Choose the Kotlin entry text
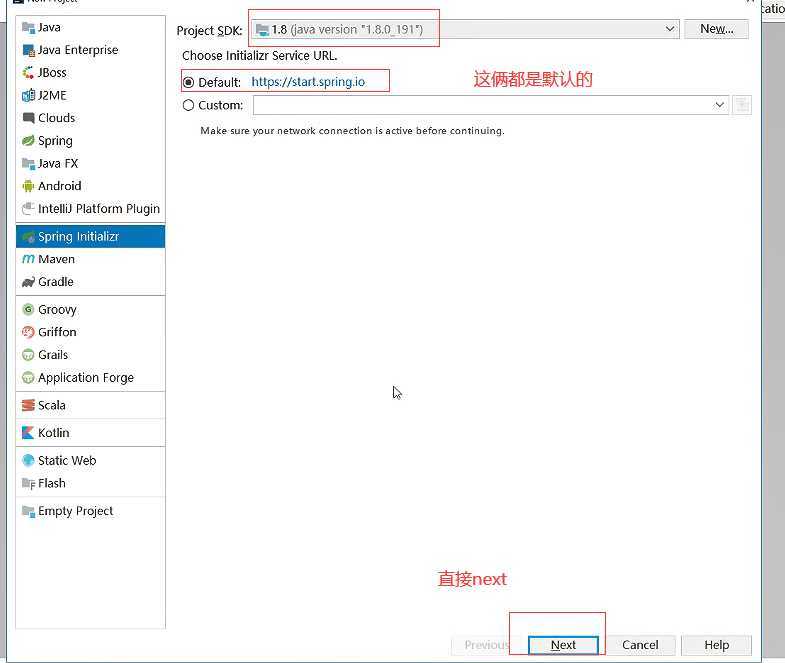Image resolution: width=785 pixels, height=663 pixels. [54, 433]
